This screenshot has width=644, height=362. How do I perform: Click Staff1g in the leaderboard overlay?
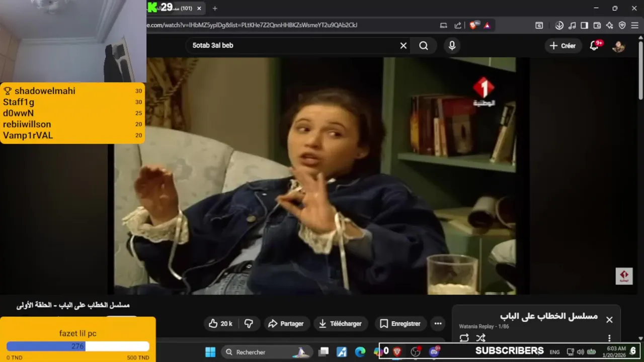tap(19, 102)
